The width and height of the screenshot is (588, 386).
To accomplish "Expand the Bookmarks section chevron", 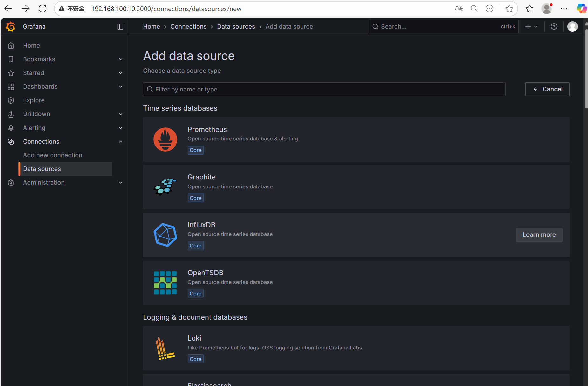I will tap(121, 59).
